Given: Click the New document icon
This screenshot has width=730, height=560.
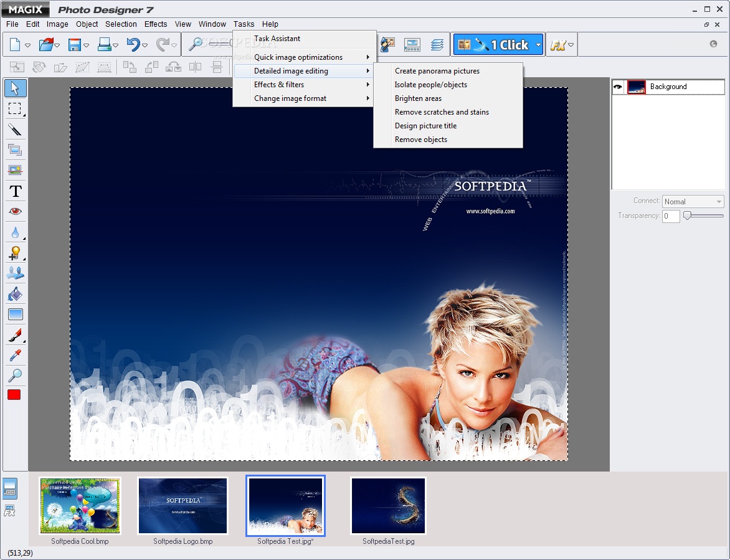Looking at the screenshot, I should [x=15, y=45].
